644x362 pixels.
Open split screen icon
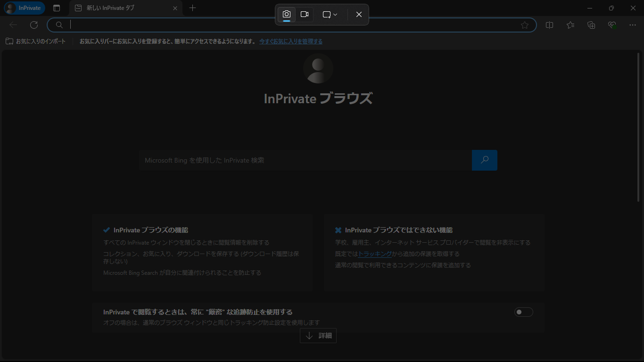pyautogui.click(x=549, y=25)
